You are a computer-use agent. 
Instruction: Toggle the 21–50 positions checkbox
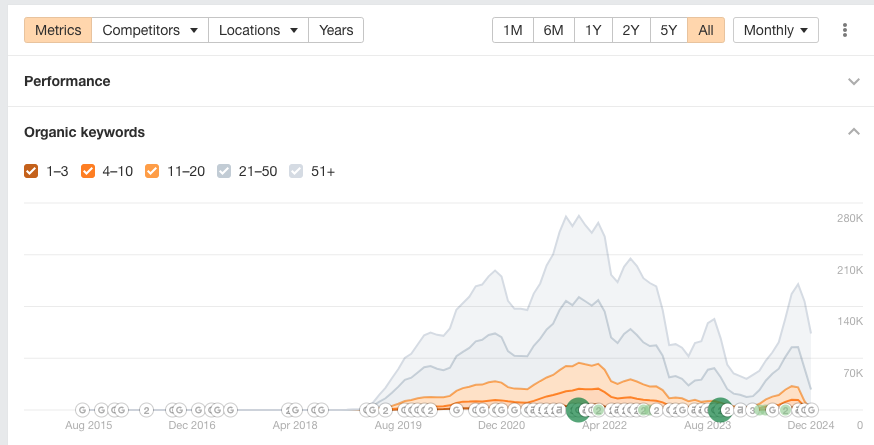[x=224, y=171]
